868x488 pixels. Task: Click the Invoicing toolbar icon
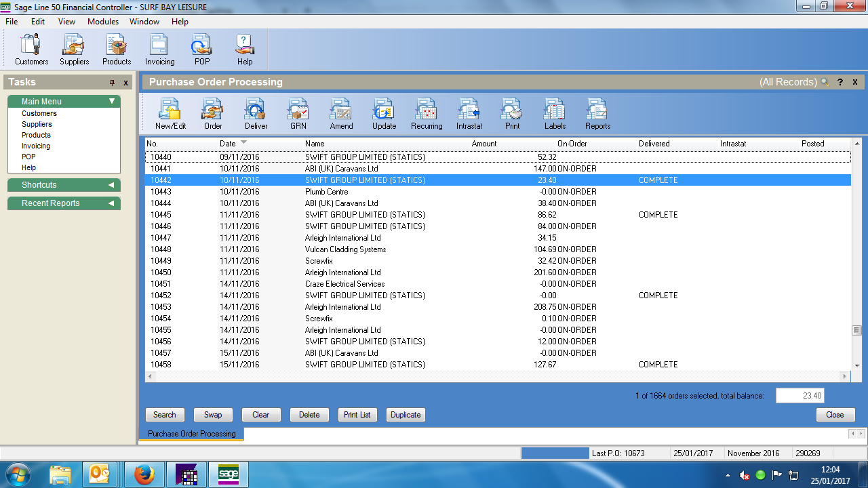click(159, 49)
